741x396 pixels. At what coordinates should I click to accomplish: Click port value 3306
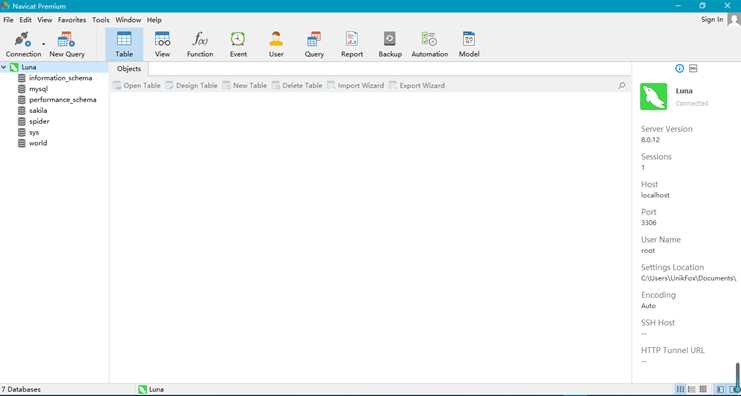click(648, 223)
